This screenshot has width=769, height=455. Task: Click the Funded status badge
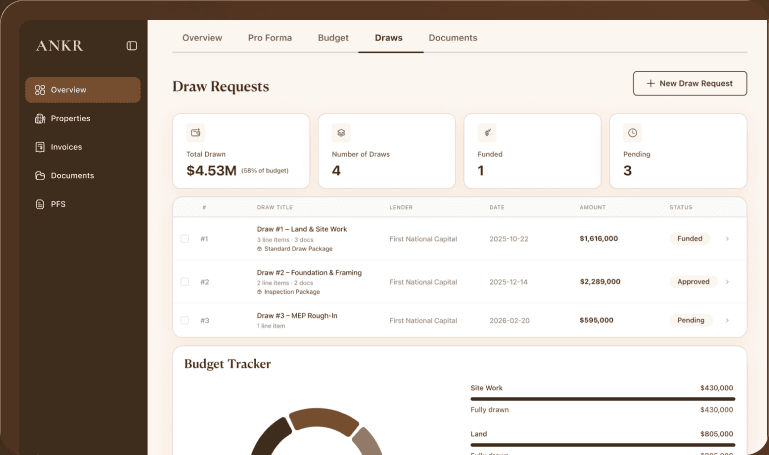pos(690,239)
